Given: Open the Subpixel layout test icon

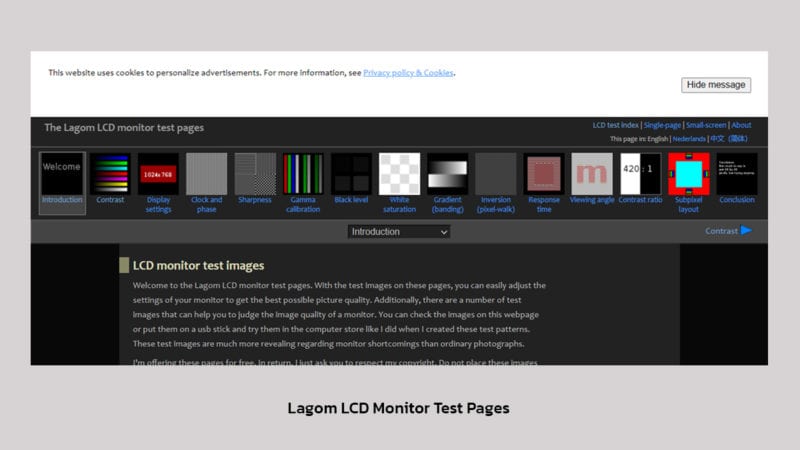Looking at the screenshot, I should pyautogui.click(x=688, y=173).
